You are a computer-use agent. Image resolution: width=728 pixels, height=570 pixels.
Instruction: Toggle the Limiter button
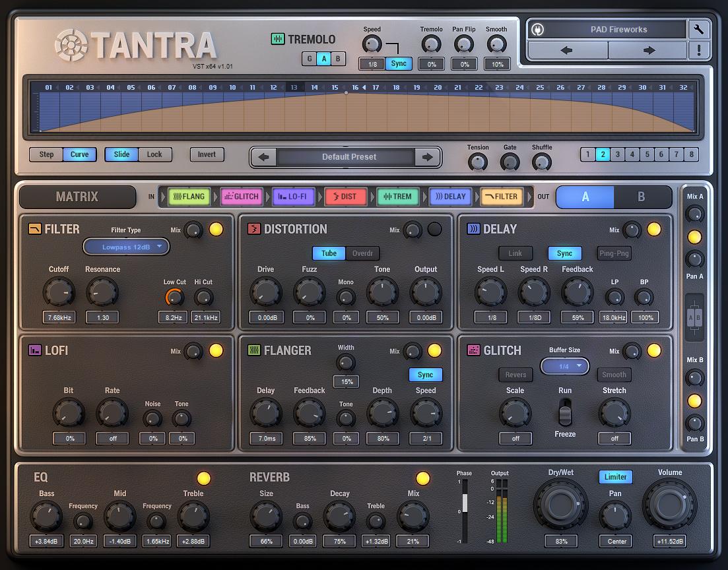point(615,477)
